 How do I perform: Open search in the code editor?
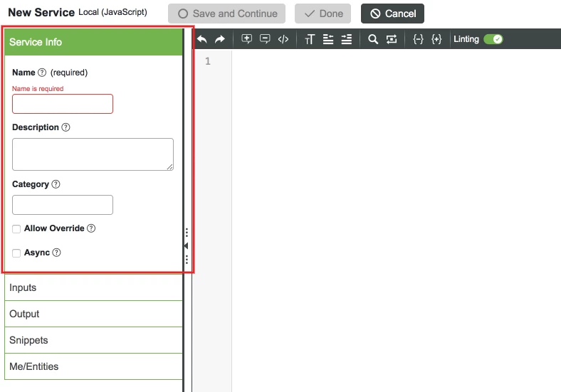[373, 39]
